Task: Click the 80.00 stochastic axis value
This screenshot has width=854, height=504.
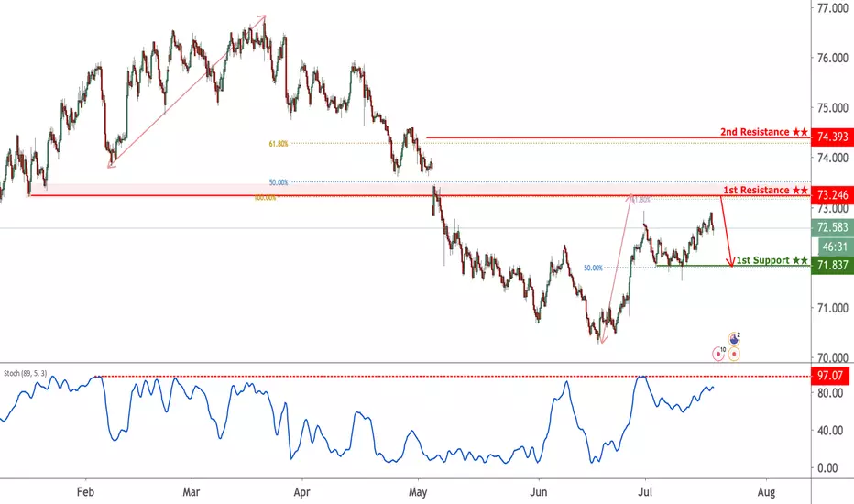Action: point(830,393)
